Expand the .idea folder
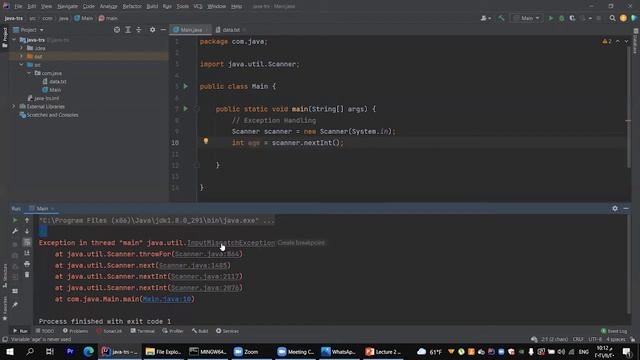 pos(22,48)
